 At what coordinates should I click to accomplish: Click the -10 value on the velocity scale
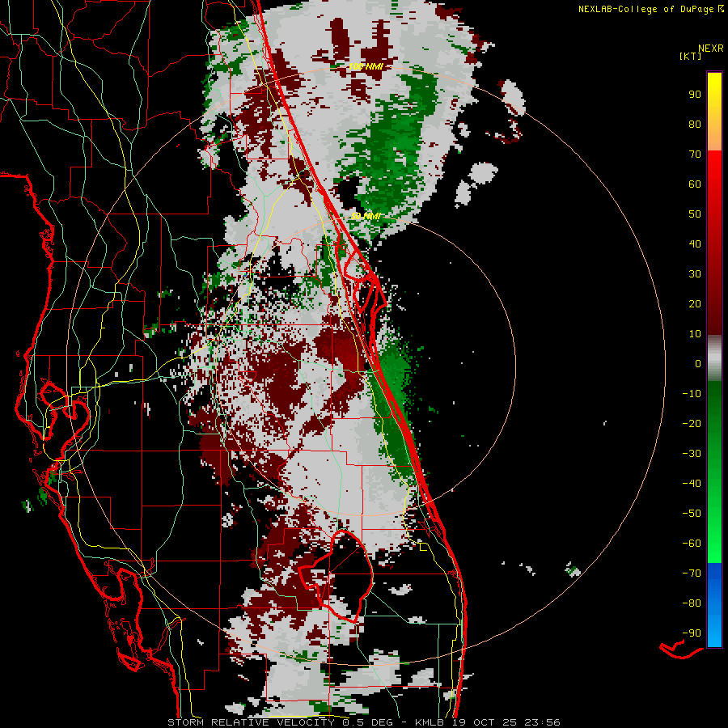click(x=692, y=394)
